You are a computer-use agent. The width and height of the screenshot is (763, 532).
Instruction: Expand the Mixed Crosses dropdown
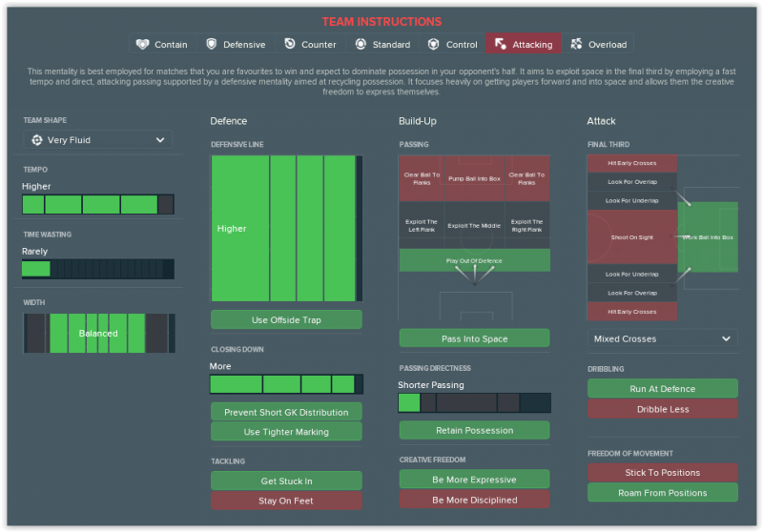662,338
